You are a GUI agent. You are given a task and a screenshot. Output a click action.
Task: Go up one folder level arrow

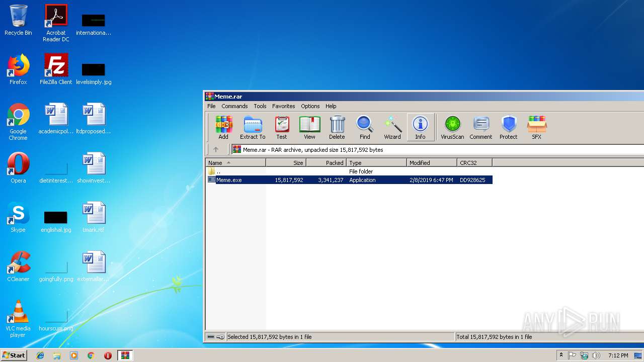pos(216,149)
